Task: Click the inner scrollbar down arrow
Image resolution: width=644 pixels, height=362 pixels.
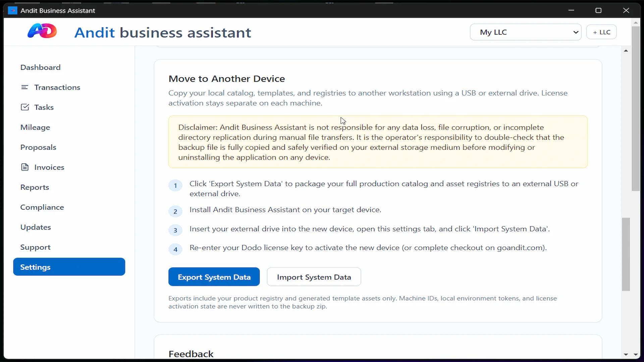Action: (x=626, y=354)
